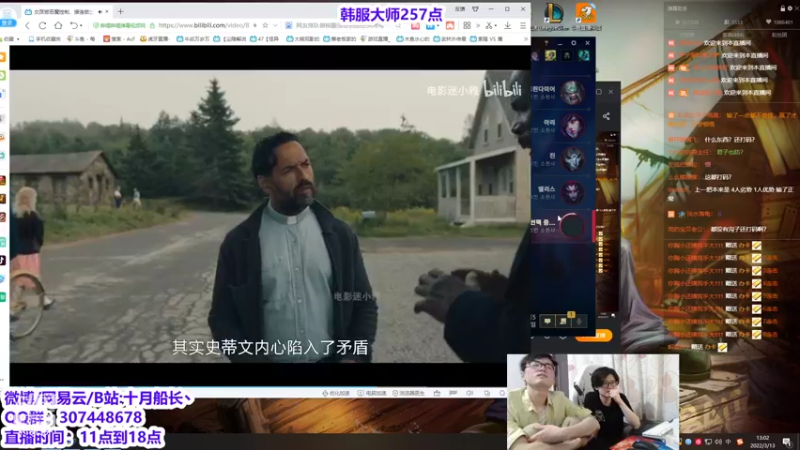This screenshot has width=800, height=450.
Task: Expand the undo arrow dropdown caret
Action: [82, 26]
